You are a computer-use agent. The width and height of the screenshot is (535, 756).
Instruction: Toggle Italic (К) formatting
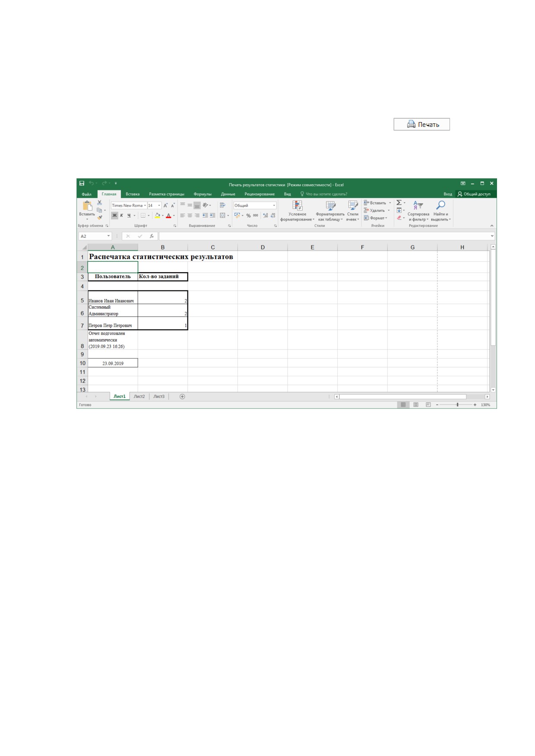click(x=122, y=215)
